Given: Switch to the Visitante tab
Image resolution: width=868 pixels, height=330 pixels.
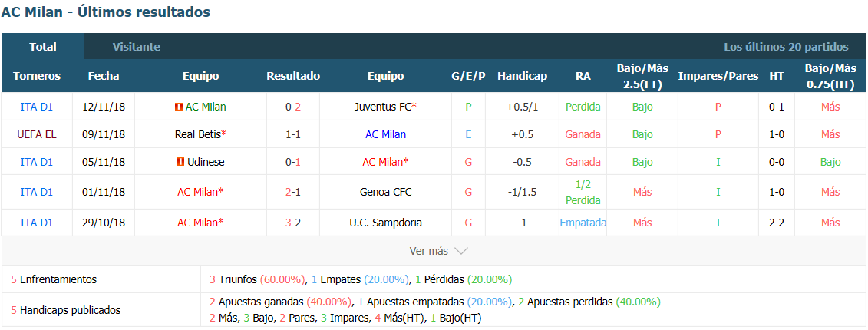Looking at the screenshot, I should [136, 47].
